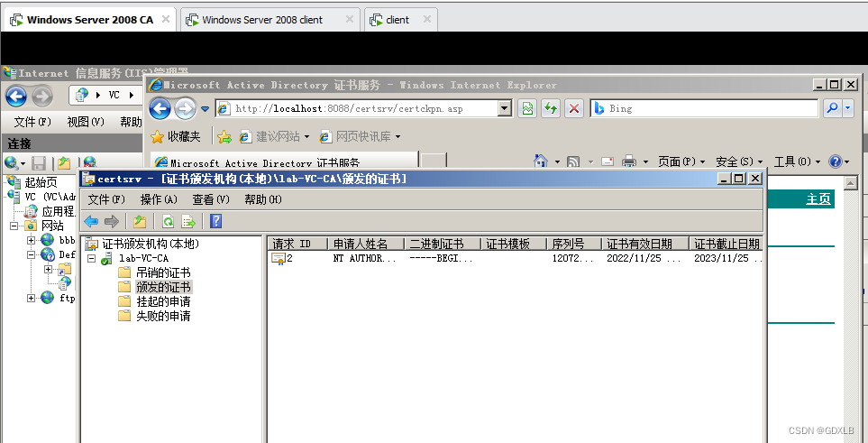Open the 帮助(H) menu in certsrv
Screen dimensions: 868x443
[263, 199]
